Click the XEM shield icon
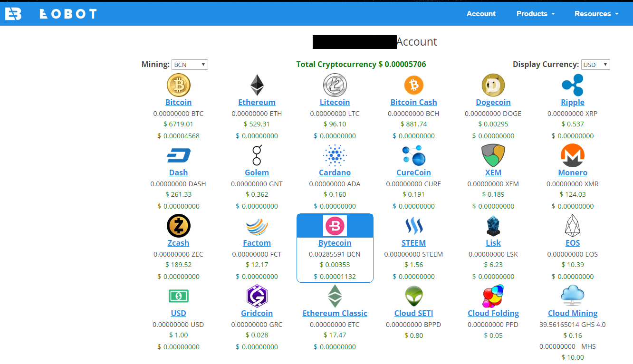The width and height of the screenshot is (633, 364). tap(493, 156)
